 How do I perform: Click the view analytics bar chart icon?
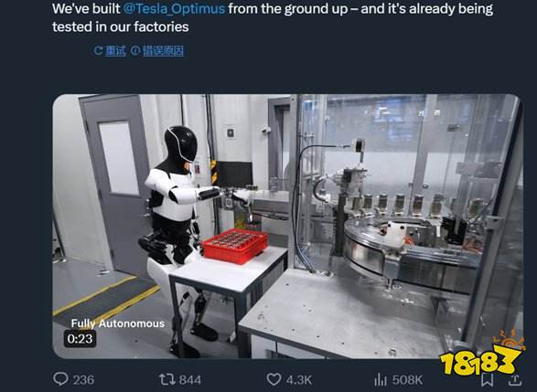tap(381, 379)
